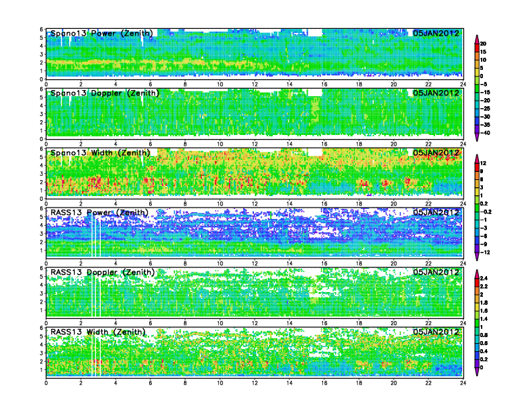Click the 'Spano13 Doppler (Zenith)' panel title
This screenshot has height=411, width=532.
pyautogui.click(x=105, y=93)
